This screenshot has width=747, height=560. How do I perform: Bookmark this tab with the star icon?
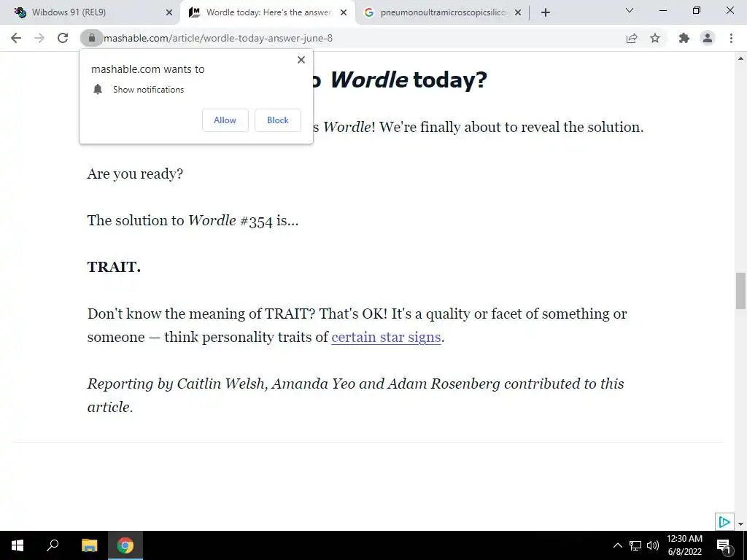click(655, 38)
